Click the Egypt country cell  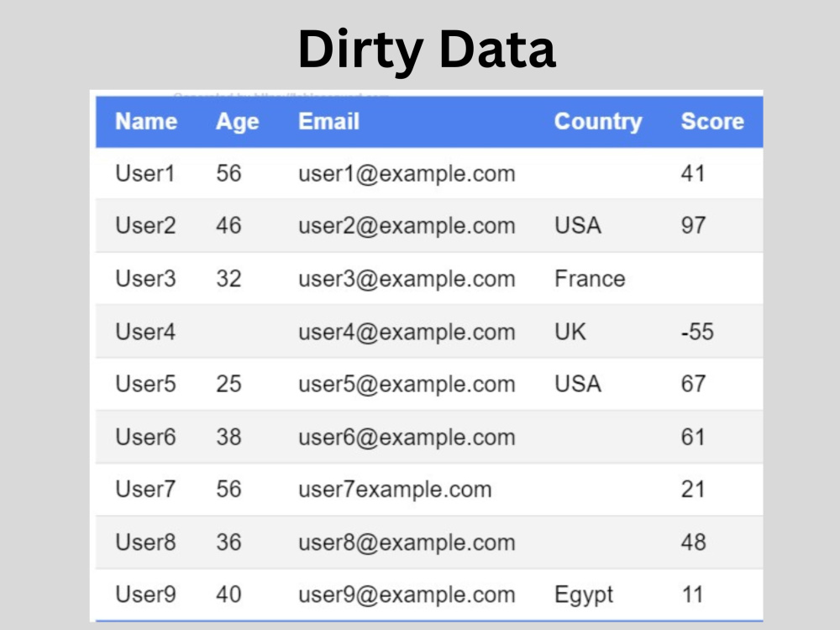tap(584, 596)
